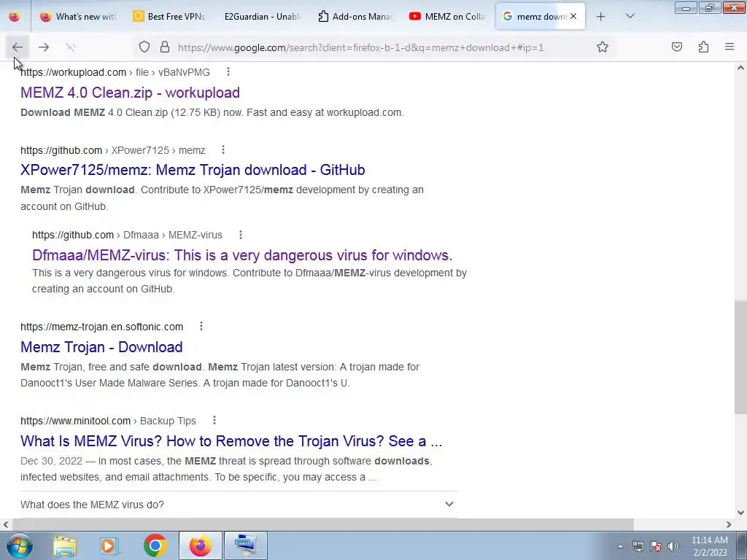Viewport: 747px width, 560px height.
Task: Open three-dot menu for softonic result
Action: [x=201, y=327]
